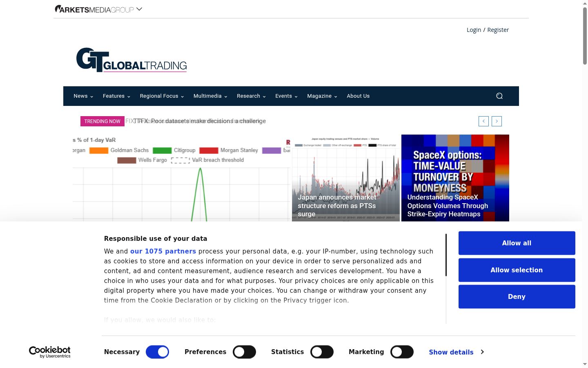The height and width of the screenshot is (368, 588).
Task: Open the Login link
Action: pyautogui.click(x=474, y=30)
